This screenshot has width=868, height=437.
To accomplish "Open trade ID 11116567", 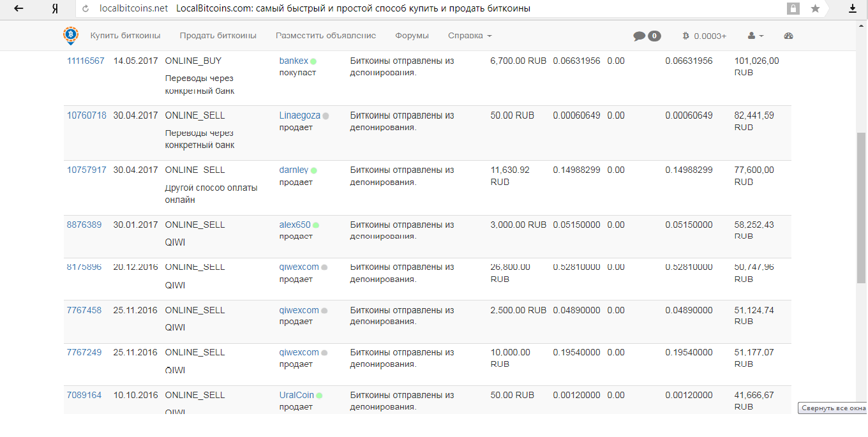I will 86,61.
